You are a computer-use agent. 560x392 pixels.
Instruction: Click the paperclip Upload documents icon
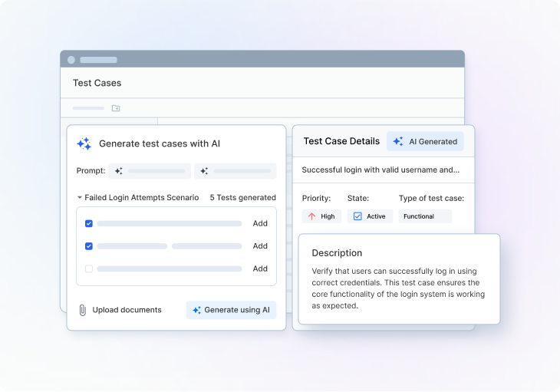click(82, 310)
